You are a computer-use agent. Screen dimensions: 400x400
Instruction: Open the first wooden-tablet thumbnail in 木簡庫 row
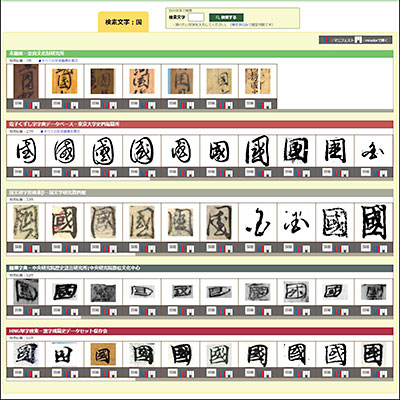[26, 81]
